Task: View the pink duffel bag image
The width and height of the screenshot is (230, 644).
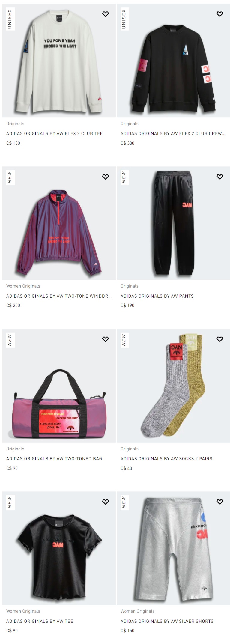Action: pyautogui.click(x=59, y=386)
